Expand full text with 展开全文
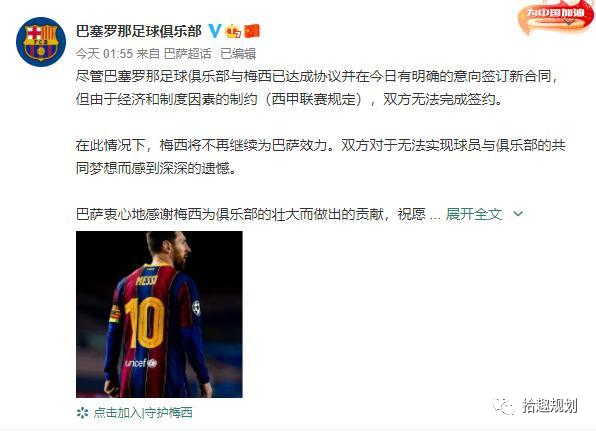Viewport: 596px width, 431px height. coord(474,214)
